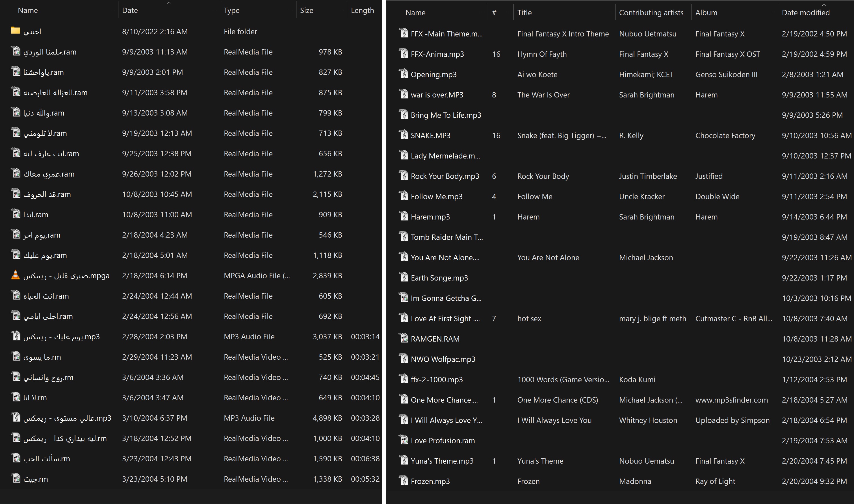Sort left pane by Date column

[130, 10]
